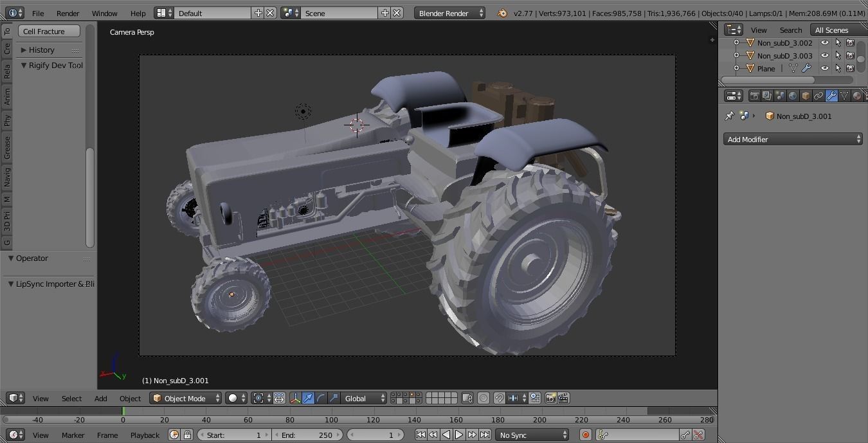Toggle proportional editing icon
Viewport: 868px width, 443px height.
click(x=484, y=398)
